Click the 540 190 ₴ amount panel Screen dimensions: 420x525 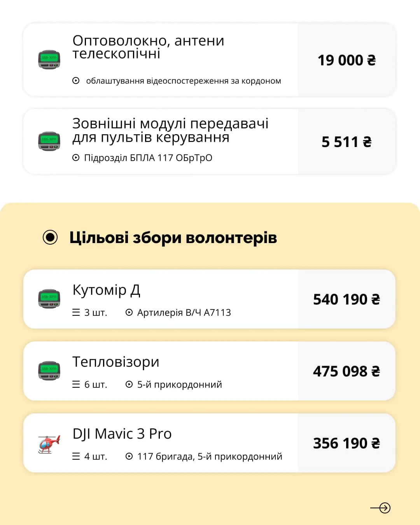click(x=346, y=299)
